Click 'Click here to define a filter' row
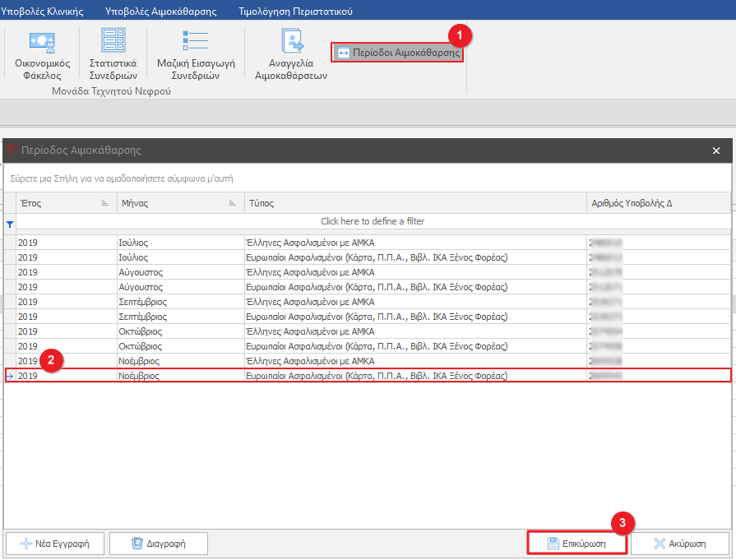 (373, 221)
